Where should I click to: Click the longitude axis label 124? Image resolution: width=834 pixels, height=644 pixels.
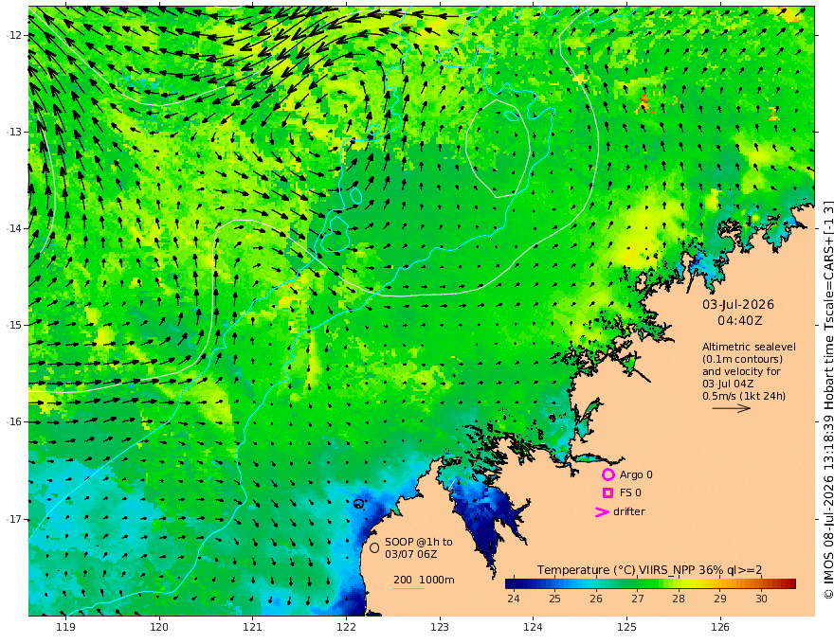pyautogui.click(x=534, y=627)
